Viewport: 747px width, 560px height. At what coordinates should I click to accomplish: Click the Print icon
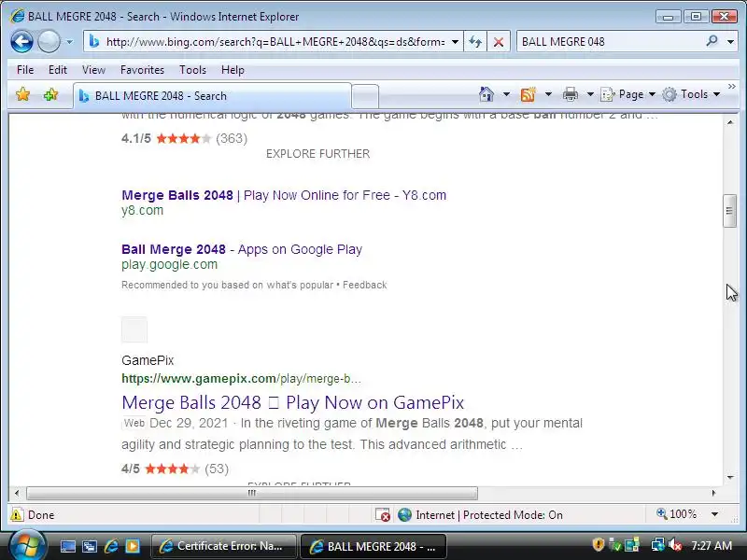pyautogui.click(x=571, y=94)
